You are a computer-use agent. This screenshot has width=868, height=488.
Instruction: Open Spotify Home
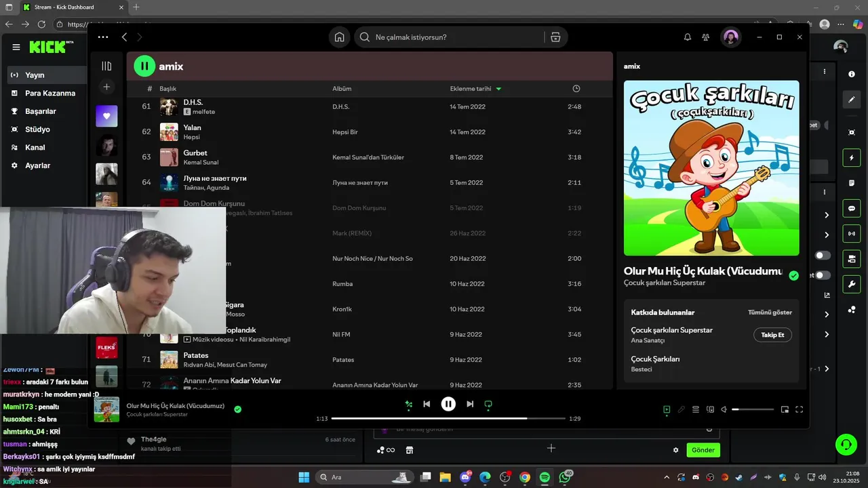click(x=339, y=37)
